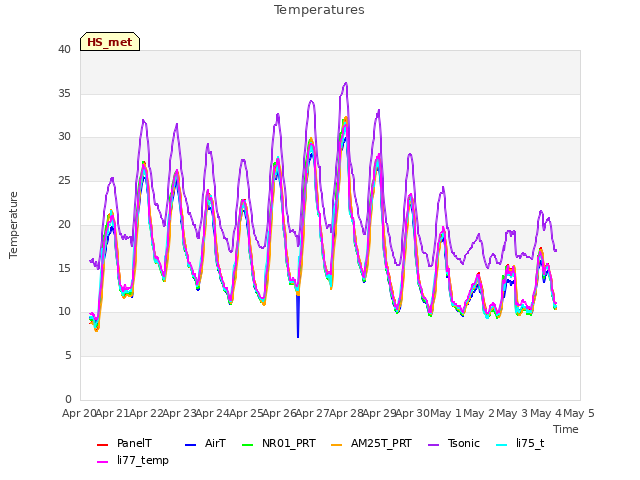Click the 15 y-axis tick label

[64, 268]
